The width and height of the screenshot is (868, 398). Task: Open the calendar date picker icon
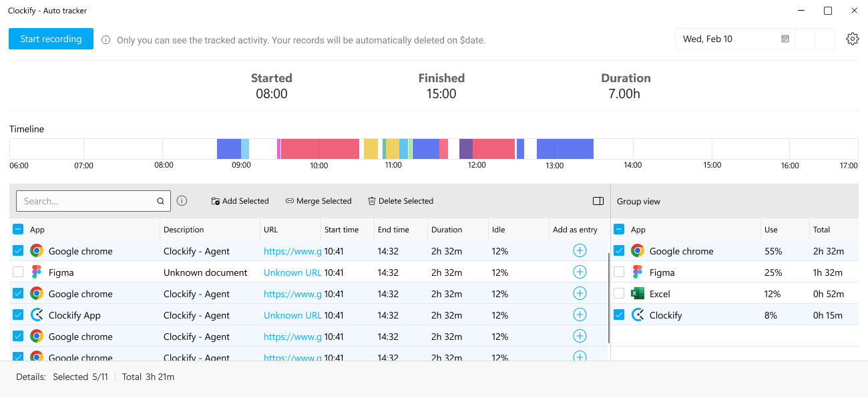pos(785,39)
